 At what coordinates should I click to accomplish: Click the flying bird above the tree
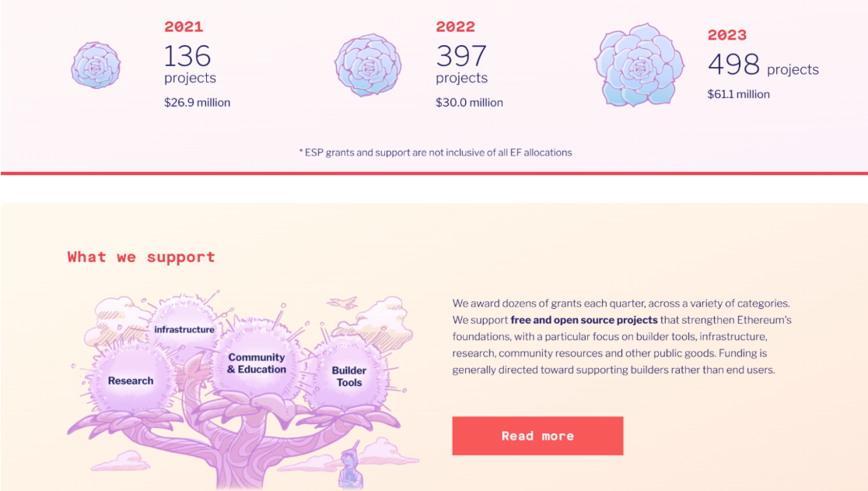(x=342, y=301)
